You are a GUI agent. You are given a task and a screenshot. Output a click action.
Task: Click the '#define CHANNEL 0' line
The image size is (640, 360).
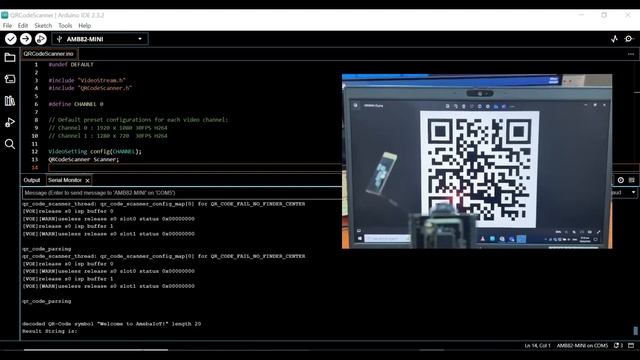76,104
